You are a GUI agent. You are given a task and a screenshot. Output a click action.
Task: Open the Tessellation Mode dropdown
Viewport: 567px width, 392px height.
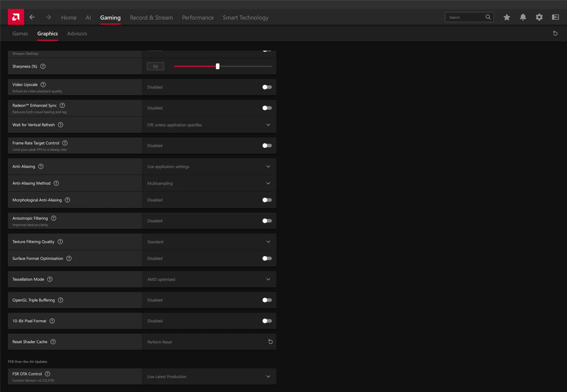[209, 279]
